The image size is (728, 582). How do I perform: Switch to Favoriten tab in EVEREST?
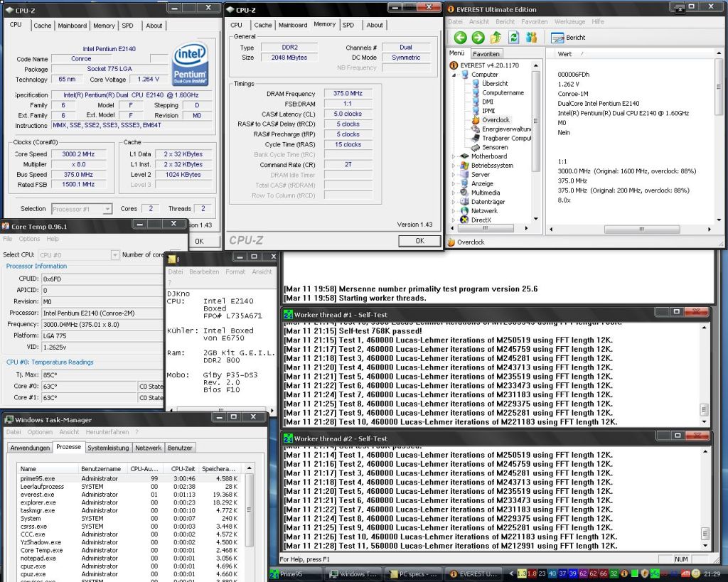pyautogui.click(x=486, y=54)
